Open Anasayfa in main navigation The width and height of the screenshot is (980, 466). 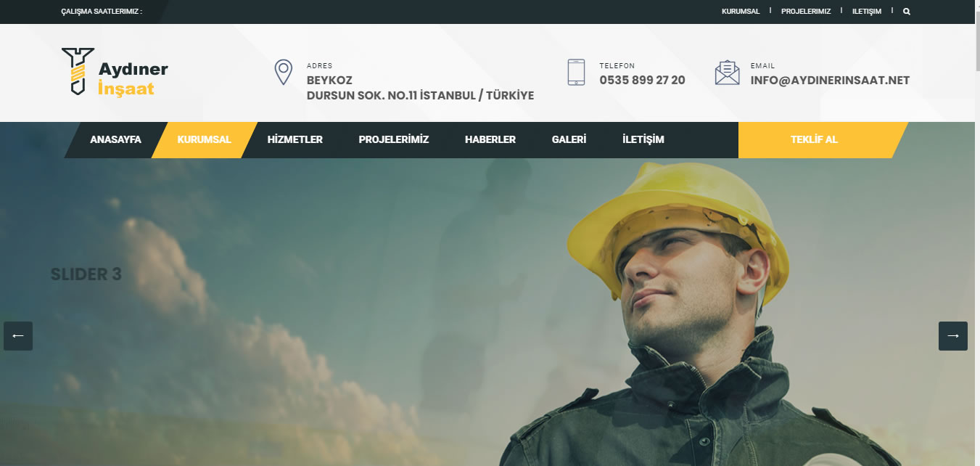click(x=115, y=140)
